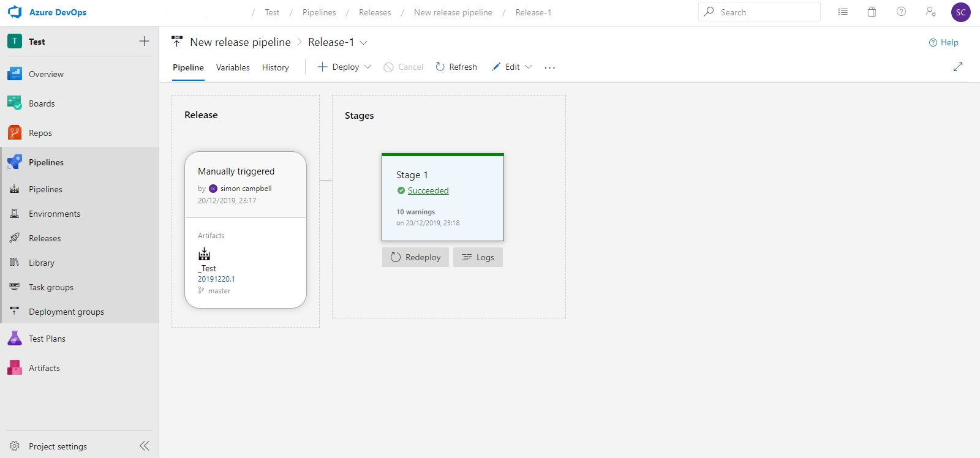Switch to the History tab
The width and height of the screenshot is (980, 458).
276,67
